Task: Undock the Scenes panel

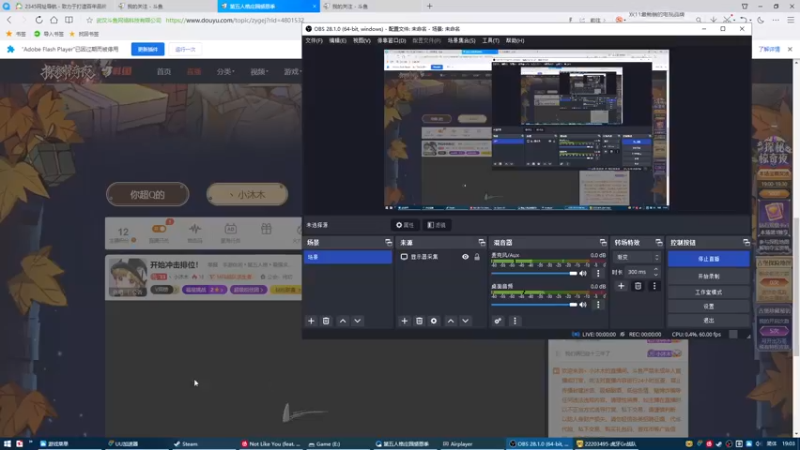Action: [x=388, y=242]
